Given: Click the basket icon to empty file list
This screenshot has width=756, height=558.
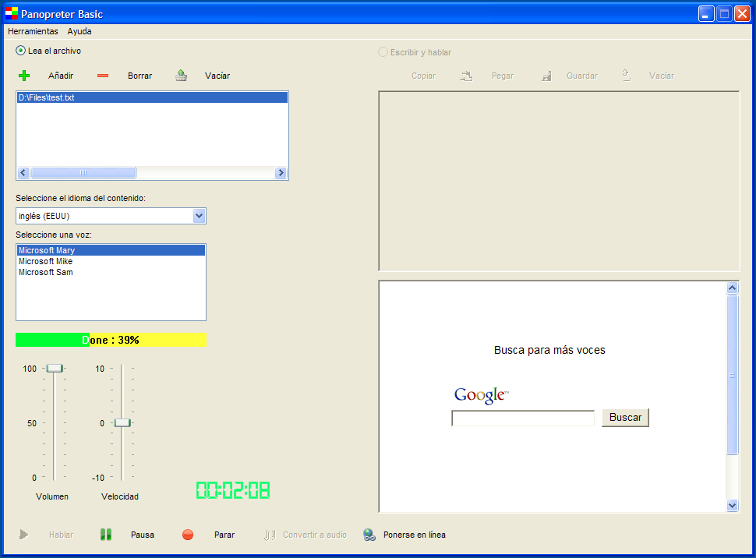Looking at the screenshot, I should pyautogui.click(x=182, y=76).
